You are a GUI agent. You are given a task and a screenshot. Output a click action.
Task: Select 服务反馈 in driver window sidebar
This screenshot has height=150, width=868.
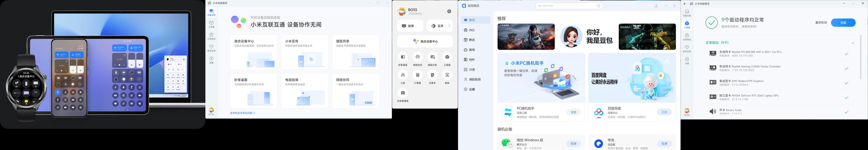click(x=687, y=49)
